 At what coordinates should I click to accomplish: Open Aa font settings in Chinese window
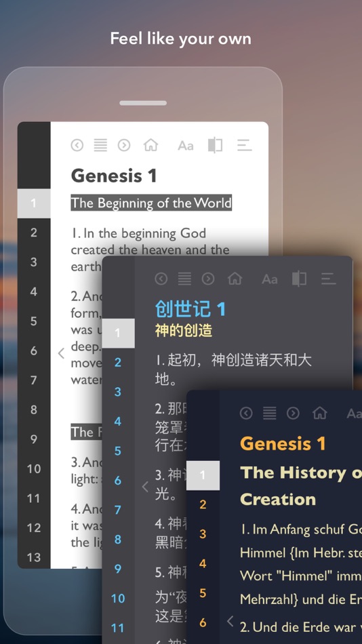270,279
